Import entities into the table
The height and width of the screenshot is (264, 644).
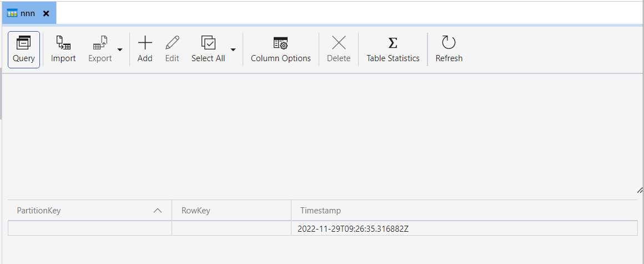pos(63,49)
